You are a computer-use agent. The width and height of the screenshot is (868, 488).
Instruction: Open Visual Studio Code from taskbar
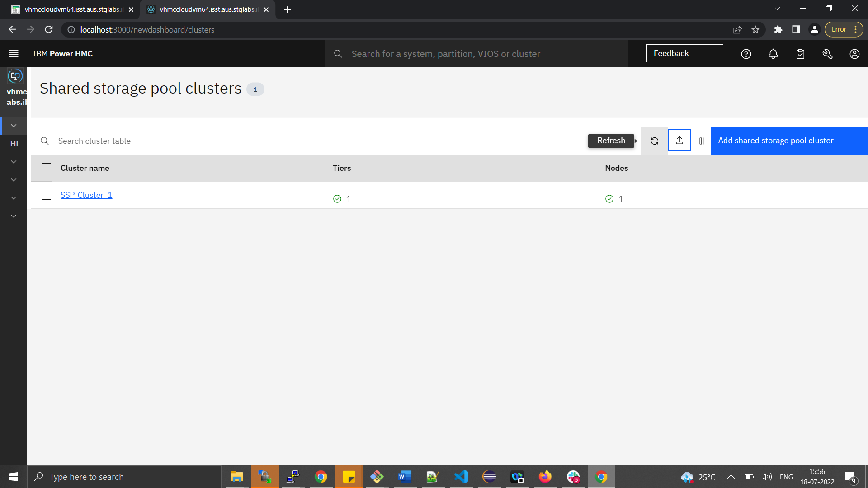pos(461,477)
